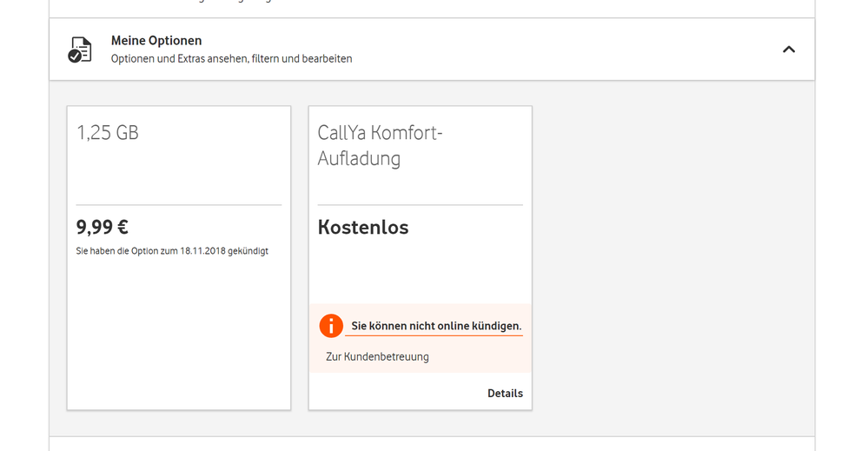This screenshot has height=451, width=868.
Task: Select the "CallYa Komfort-Aufladung" card title
Action: coord(381,146)
